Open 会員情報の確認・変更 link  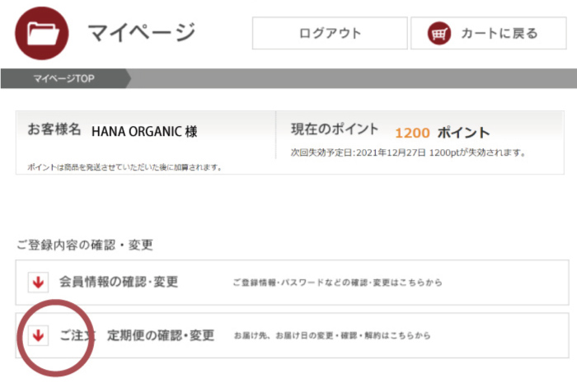(119, 282)
